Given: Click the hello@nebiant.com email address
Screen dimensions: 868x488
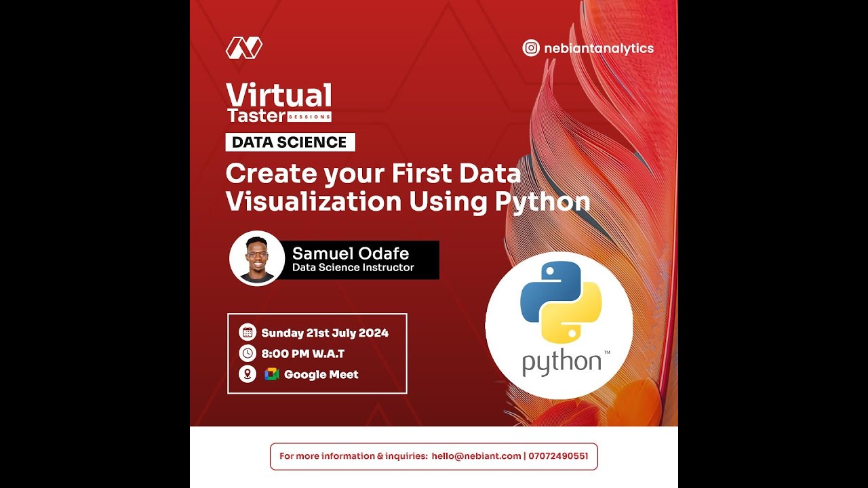Looking at the screenshot, I should (x=477, y=456).
